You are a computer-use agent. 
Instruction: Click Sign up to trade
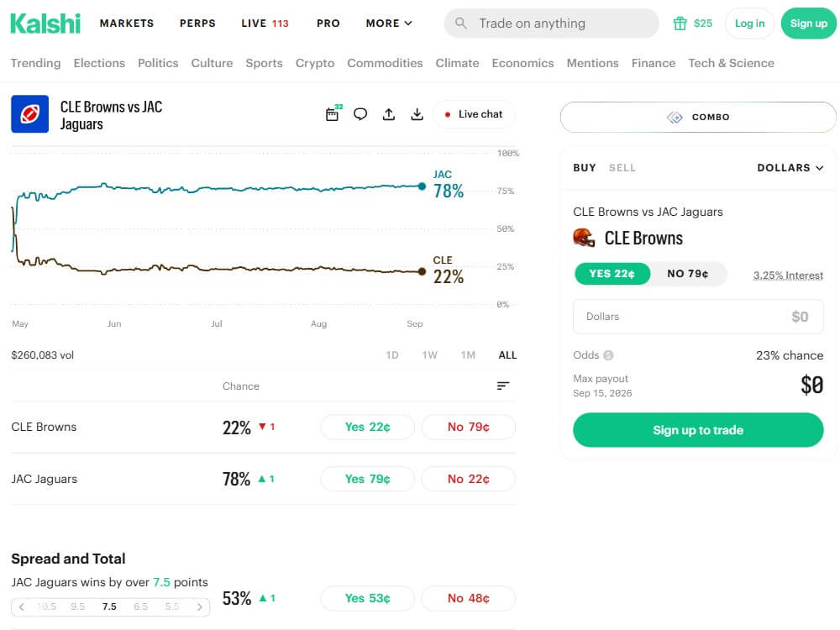pyautogui.click(x=698, y=430)
